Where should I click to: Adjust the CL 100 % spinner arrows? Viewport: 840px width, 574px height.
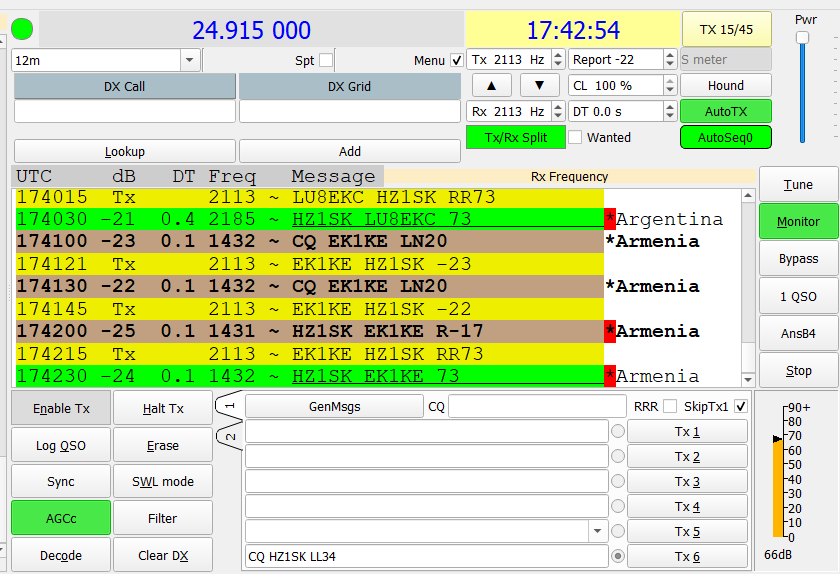tap(670, 85)
